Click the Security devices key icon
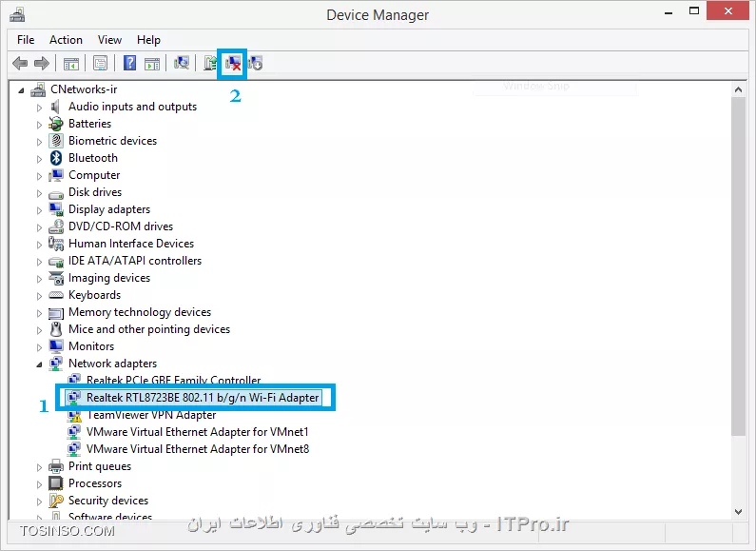 click(56, 501)
